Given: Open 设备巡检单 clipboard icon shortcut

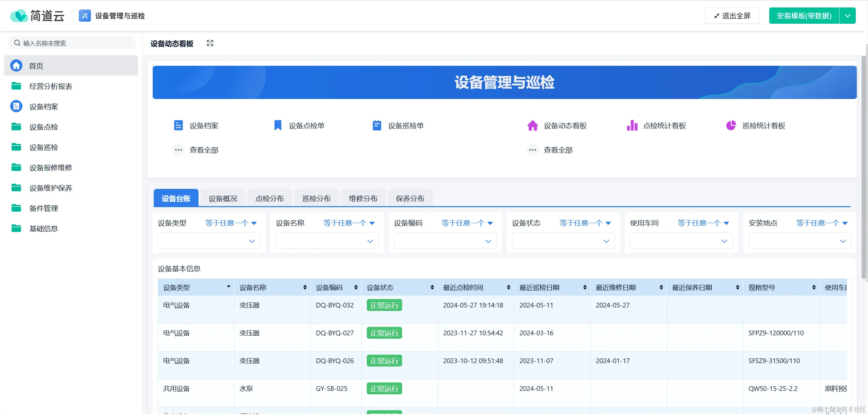Looking at the screenshot, I should [377, 125].
